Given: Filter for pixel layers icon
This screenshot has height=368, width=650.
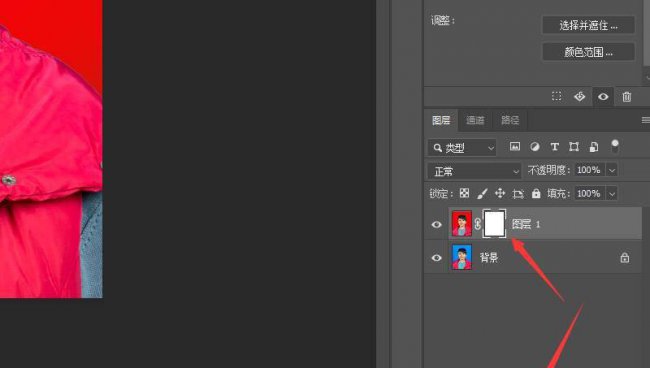Looking at the screenshot, I should 515,147.
